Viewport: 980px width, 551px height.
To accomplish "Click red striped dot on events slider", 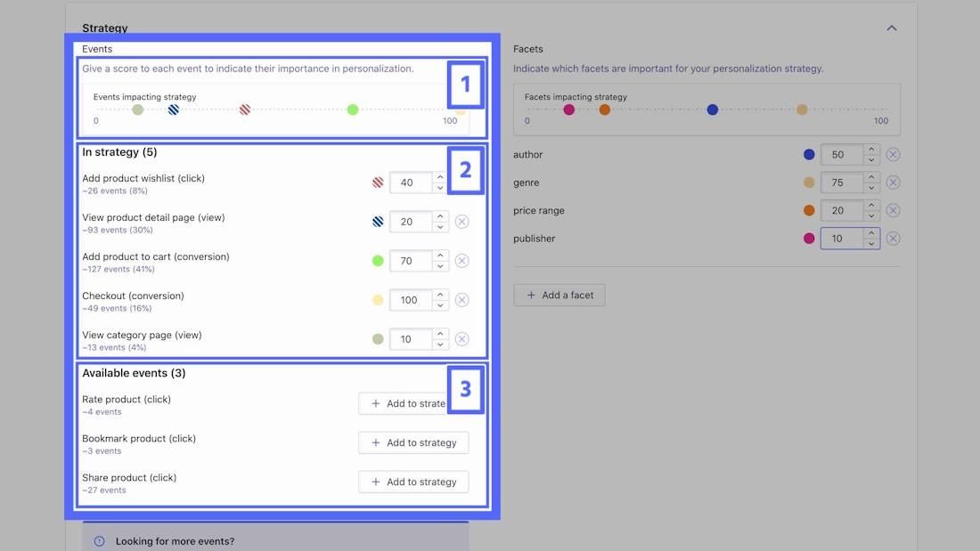I will pos(245,110).
